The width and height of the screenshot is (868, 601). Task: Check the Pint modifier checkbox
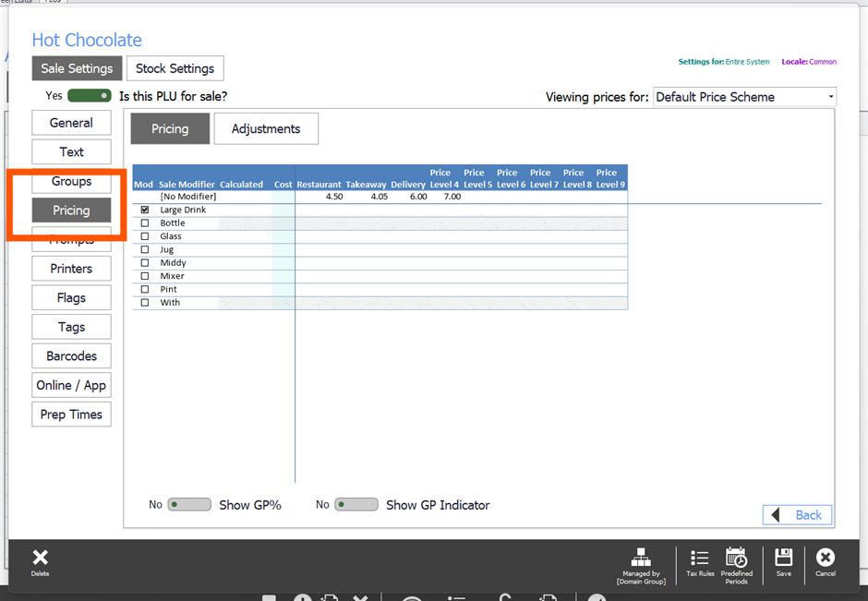pos(145,290)
